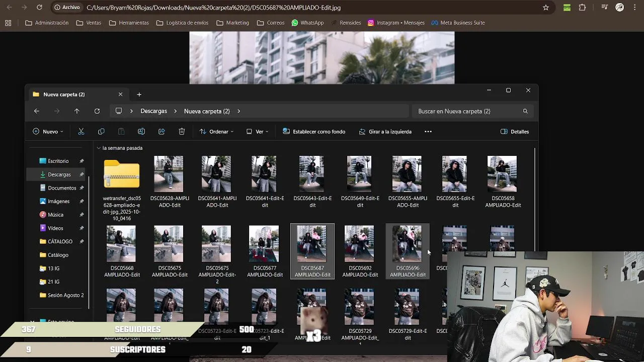Open the Remsides bookmark
Image resolution: width=644 pixels, height=362 pixels.
click(x=346, y=23)
